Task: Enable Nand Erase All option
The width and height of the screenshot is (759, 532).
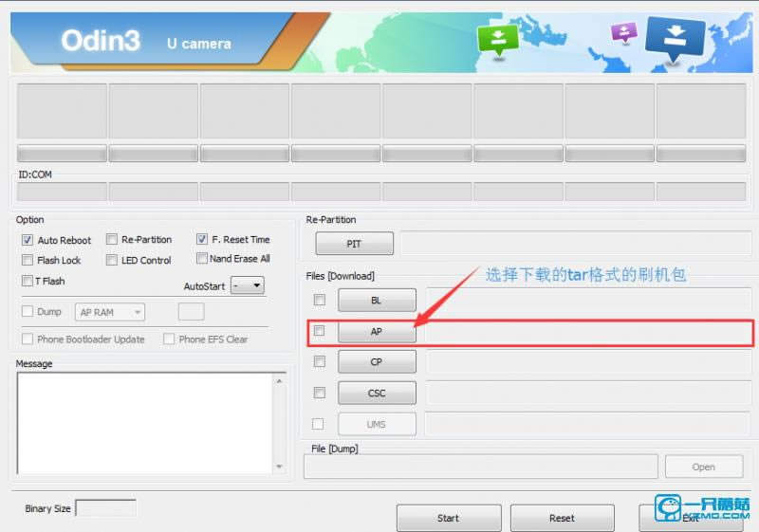Action: click(202, 258)
